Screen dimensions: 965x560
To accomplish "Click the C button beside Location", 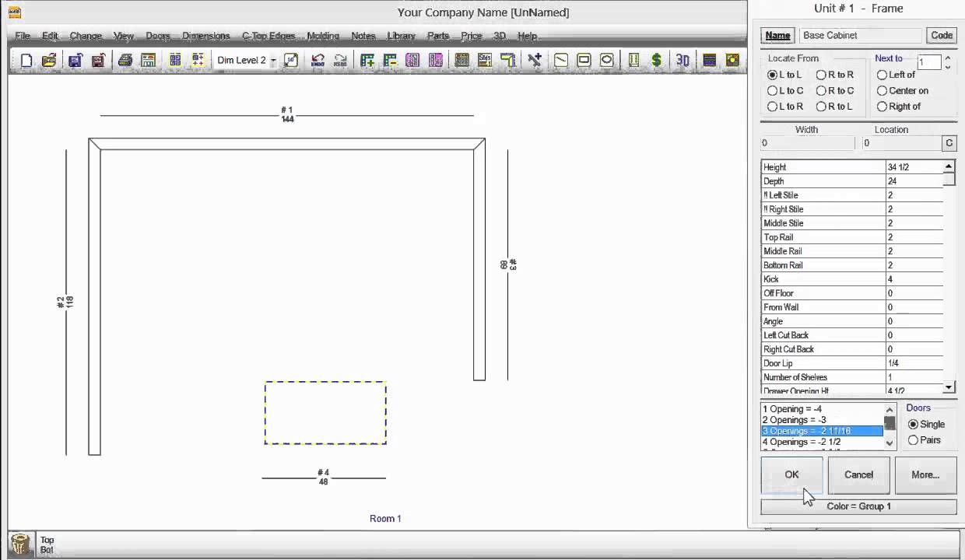I will click(x=949, y=143).
